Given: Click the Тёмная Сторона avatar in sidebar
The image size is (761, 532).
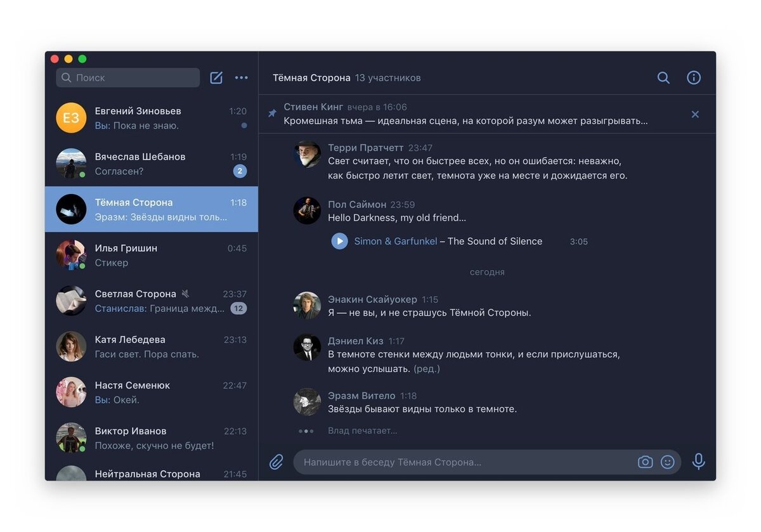Looking at the screenshot, I should click(71, 209).
